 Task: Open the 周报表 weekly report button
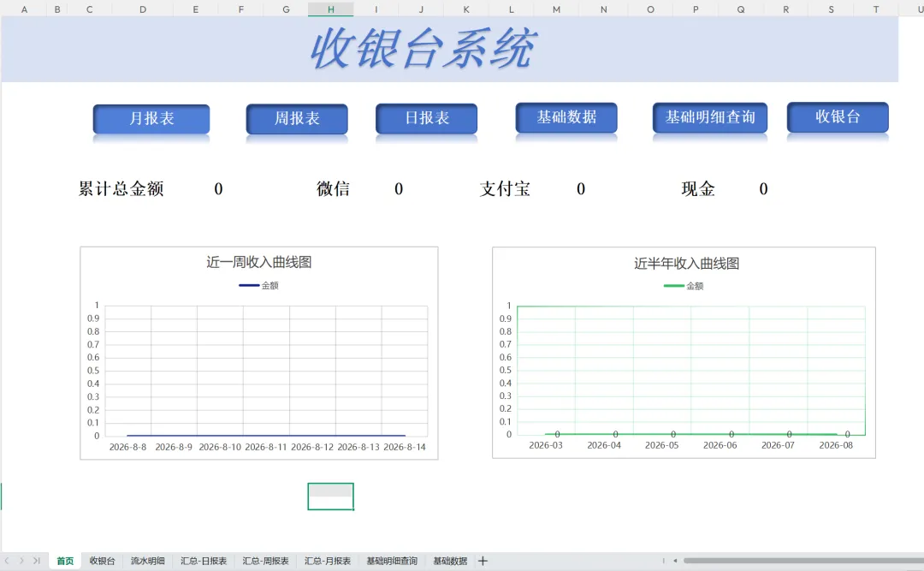[297, 118]
